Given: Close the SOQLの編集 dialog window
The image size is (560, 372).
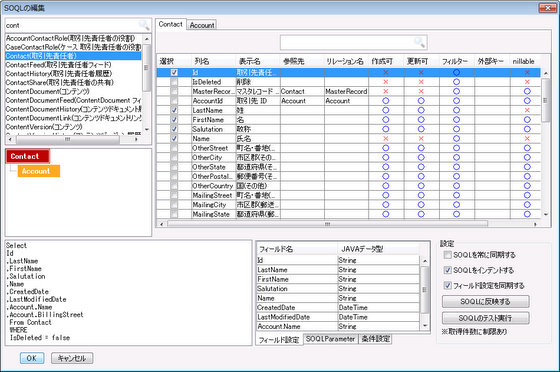Looking at the screenshot, I should (x=548, y=7).
